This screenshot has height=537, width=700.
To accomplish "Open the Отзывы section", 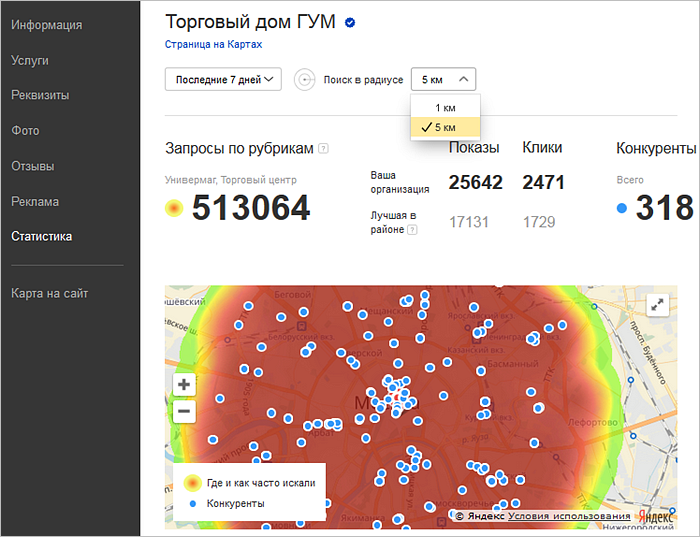I will click(x=33, y=166).
